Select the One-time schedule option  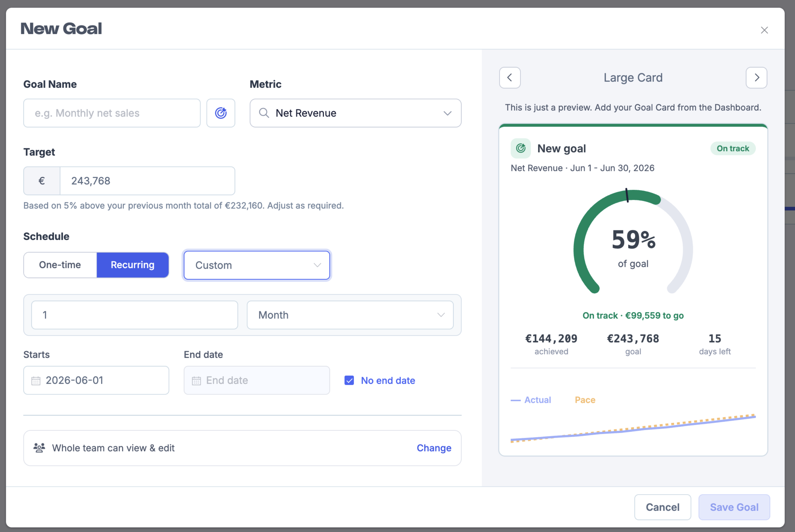[x=60, y=265]
